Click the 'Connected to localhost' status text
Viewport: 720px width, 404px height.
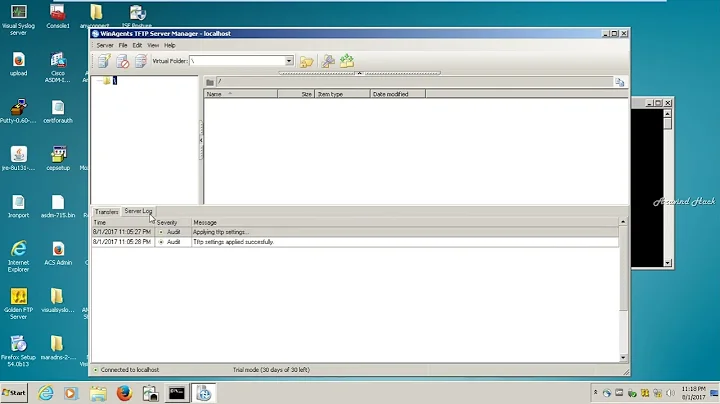coord(129,370)
